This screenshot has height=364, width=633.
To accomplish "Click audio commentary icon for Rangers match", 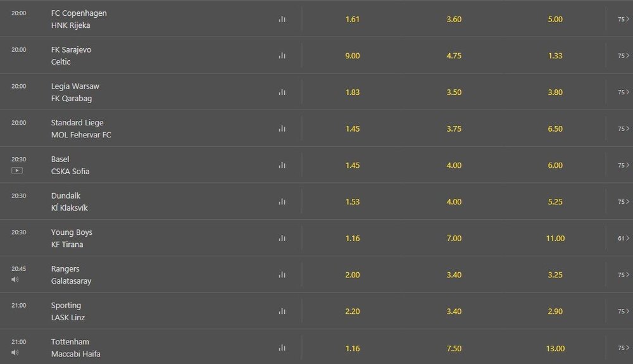I will coord(15,279).
